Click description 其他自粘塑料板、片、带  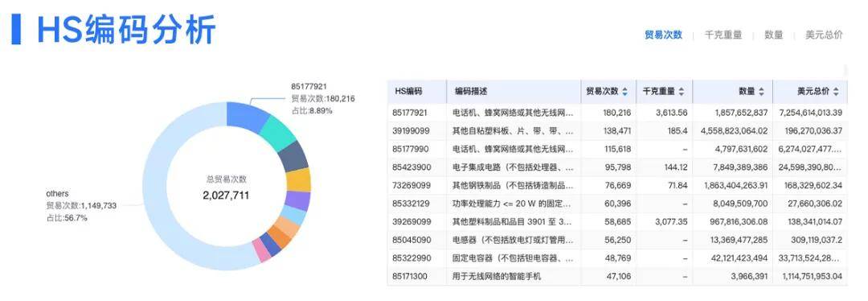pos(513,130)
